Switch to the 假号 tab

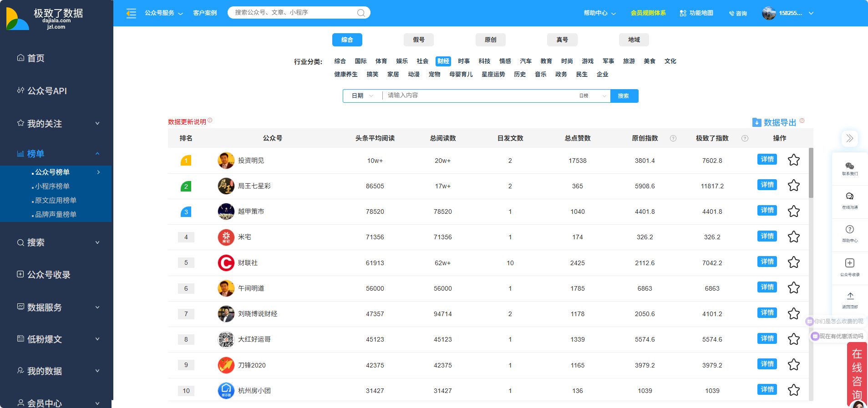[419, 40]
